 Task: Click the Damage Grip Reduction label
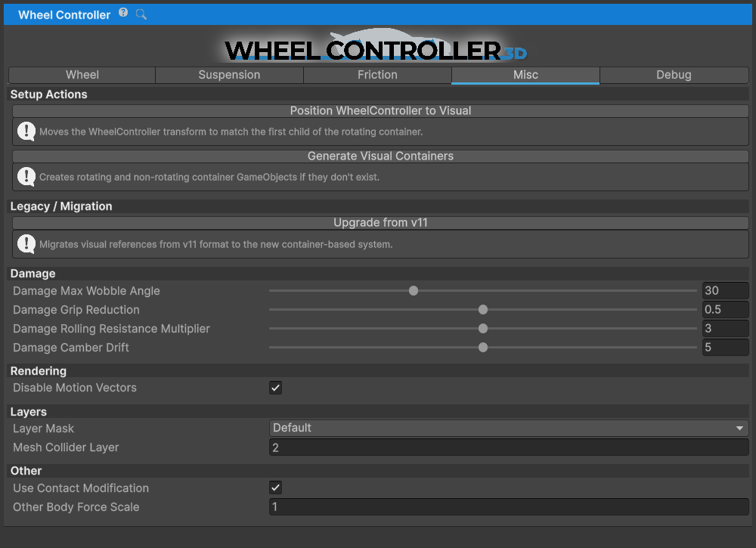(76, 310)
